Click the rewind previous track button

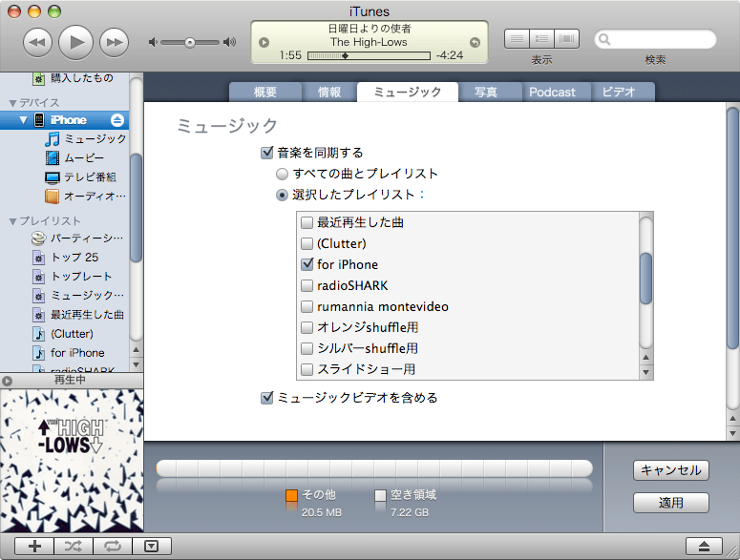[38, 42]
